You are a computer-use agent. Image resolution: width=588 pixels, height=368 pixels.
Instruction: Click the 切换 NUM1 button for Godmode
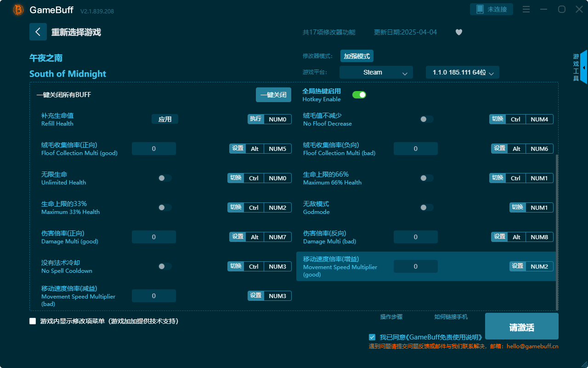coord(531,207)
